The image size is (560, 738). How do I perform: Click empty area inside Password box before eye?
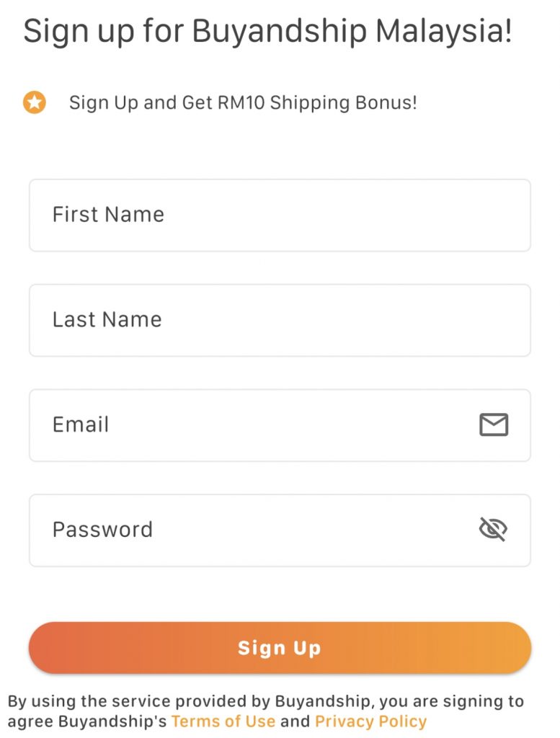coord(311,530)
